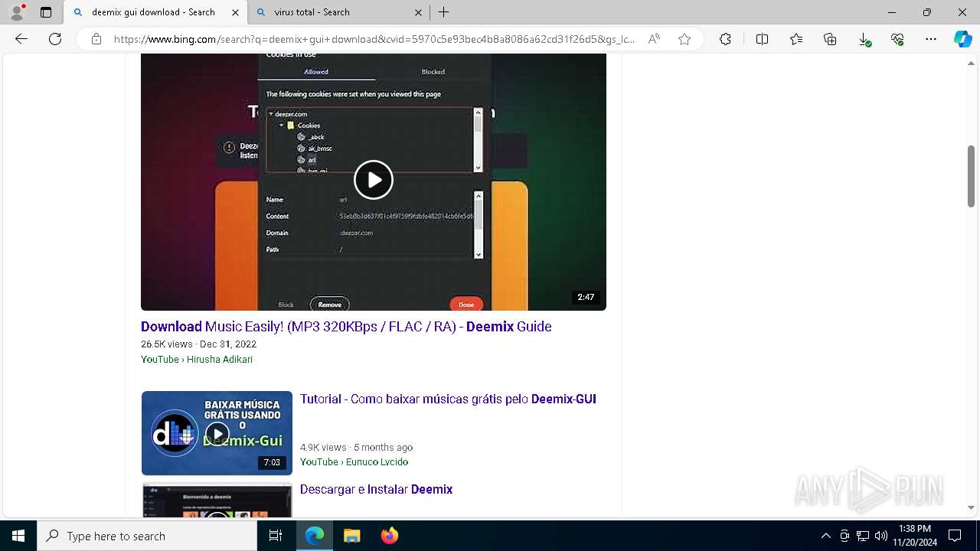Activate Read aloud icon in address bar
The image size is (980, 551).
click(654, 39)
